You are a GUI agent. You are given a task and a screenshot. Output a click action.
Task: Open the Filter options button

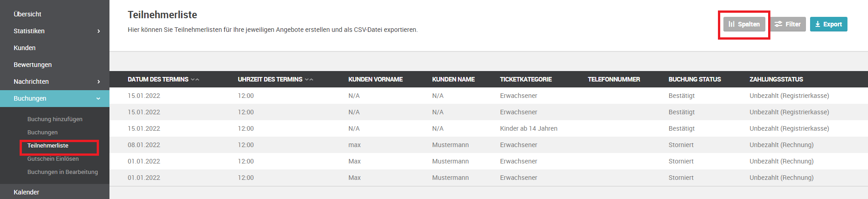pyautogui.click(x=788, y=24)
